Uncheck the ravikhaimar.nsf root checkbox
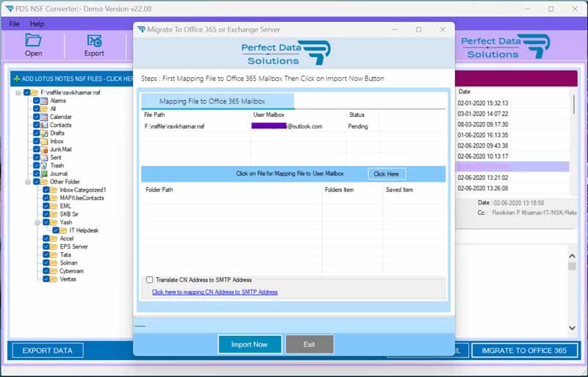The width and height of the screenshot is (588, 377). tap(26, 93)
